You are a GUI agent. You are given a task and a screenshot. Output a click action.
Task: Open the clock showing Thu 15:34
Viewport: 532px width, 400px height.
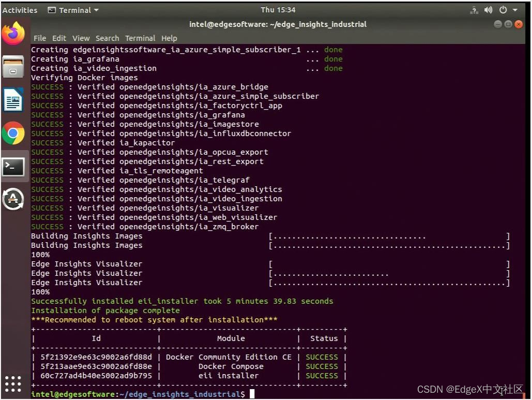pyautogui.click(x=278, y=10)
